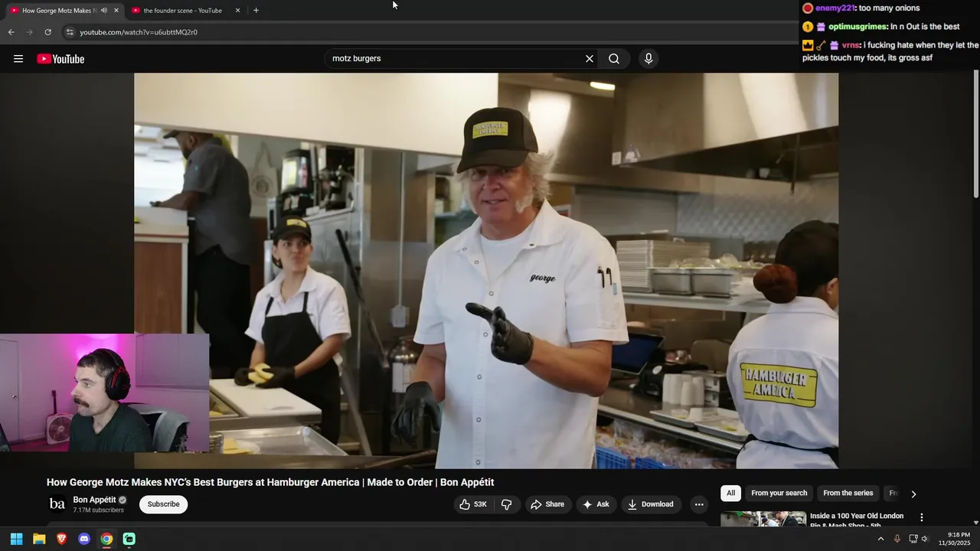Go back in browser history
Image resolution: width=980 pixels, height=551 pixels.
point(11,32)
